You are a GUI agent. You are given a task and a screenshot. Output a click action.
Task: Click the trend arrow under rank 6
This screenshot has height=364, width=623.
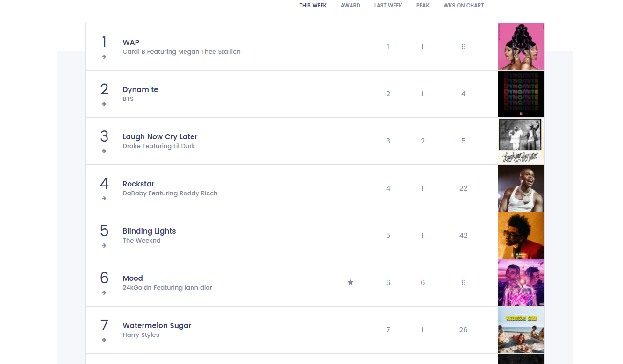(104, 293)
